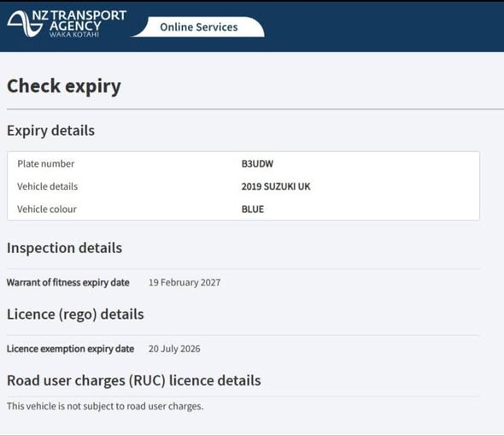Click the Vehicle colour label
This screenshot has height=436, width=504.
coord(47,209)
